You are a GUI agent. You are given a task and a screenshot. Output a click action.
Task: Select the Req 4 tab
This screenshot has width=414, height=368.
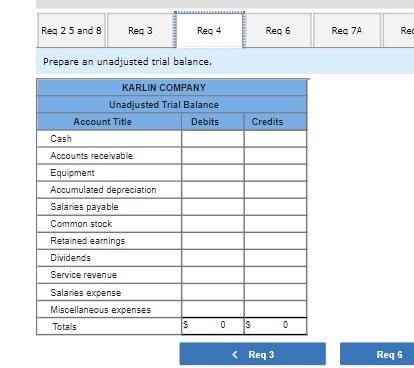(x=209, y=31)
